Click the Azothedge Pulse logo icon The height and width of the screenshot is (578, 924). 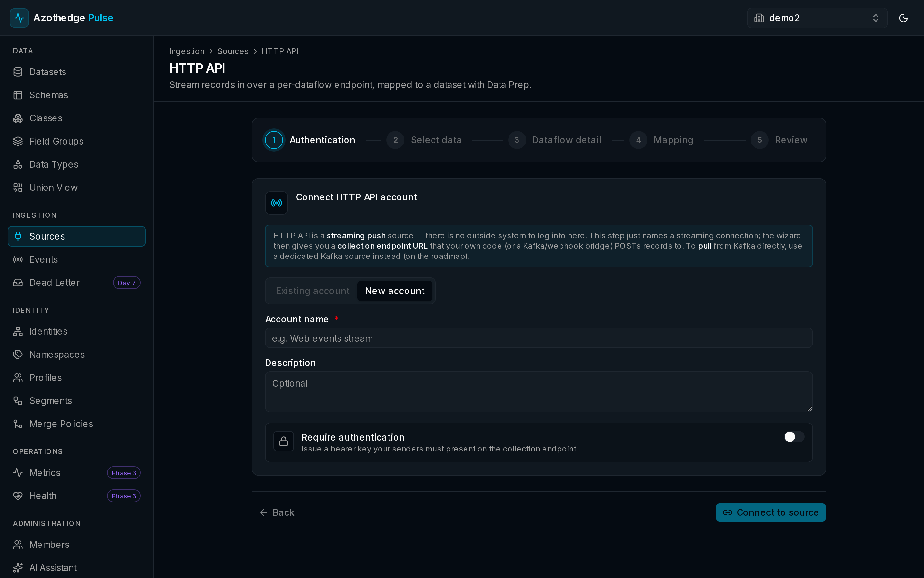point(19,18)
